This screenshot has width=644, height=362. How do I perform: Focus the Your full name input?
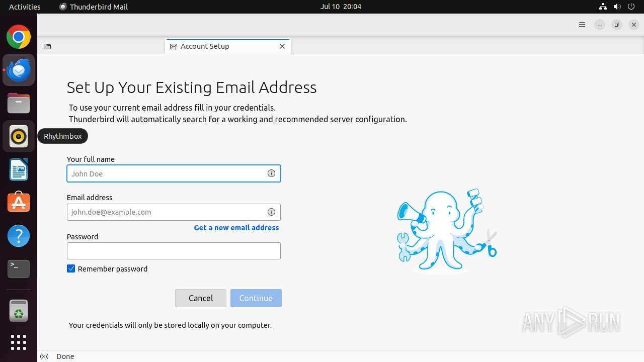(174, 173)
